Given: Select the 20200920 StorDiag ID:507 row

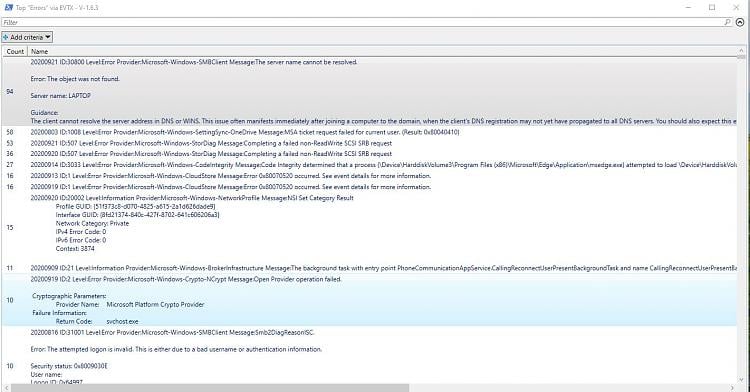Looking at the screenshot, I should 370,154.
